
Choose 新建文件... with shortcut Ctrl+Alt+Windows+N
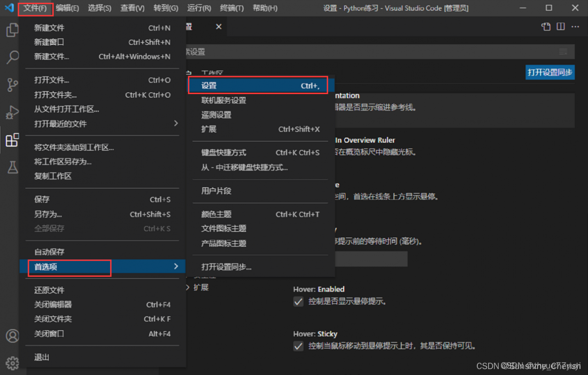(102, 56)
